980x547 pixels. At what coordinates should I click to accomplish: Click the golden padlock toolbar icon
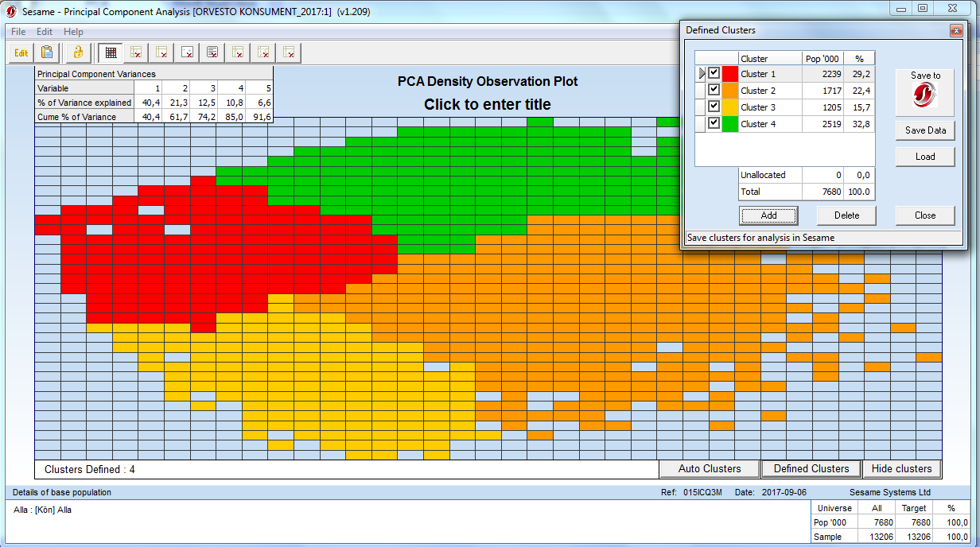78,53
